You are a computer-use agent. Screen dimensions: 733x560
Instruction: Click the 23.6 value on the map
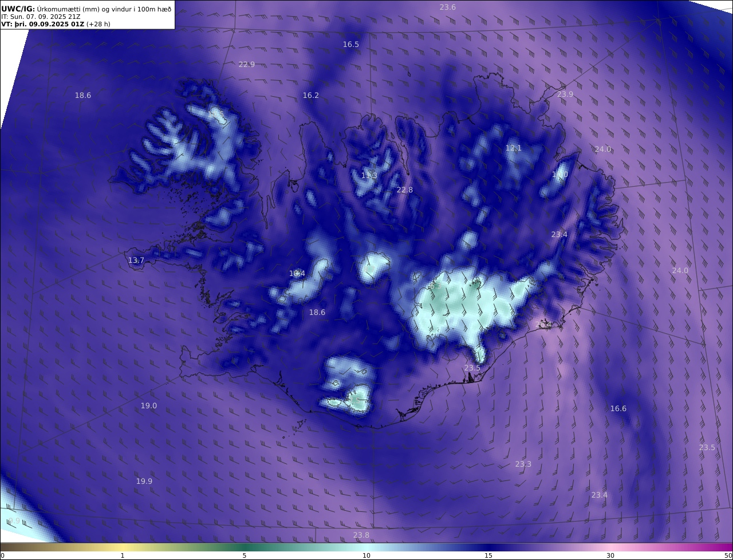[448, 7]
